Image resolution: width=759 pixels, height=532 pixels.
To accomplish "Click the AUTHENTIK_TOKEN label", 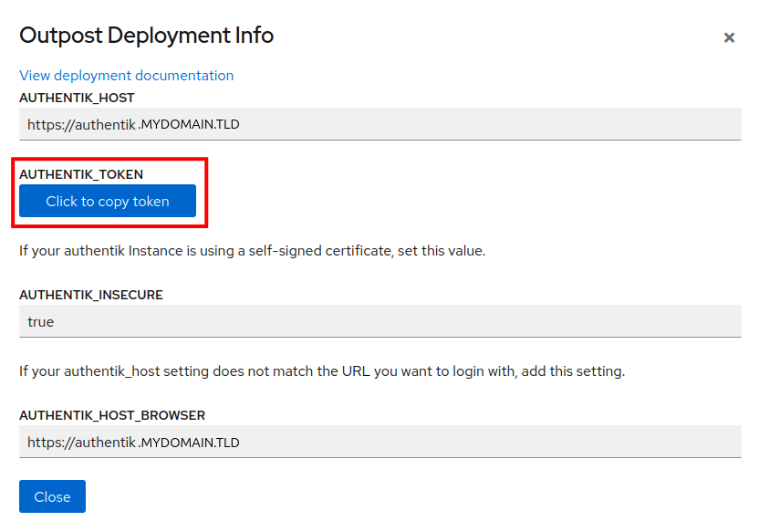I will point(81,174).
